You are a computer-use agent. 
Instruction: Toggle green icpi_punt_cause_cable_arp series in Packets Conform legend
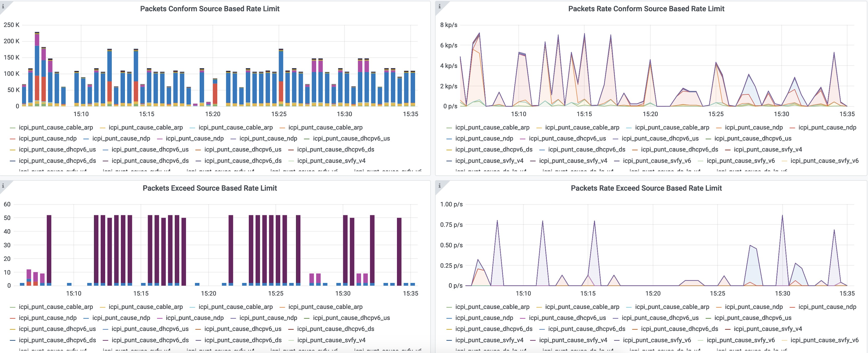coord(56,127)
